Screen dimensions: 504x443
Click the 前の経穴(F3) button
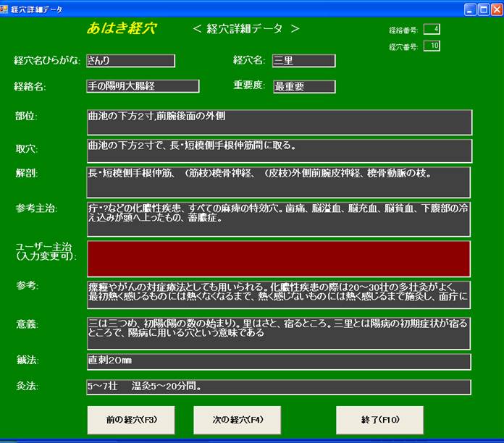[131, 420]
